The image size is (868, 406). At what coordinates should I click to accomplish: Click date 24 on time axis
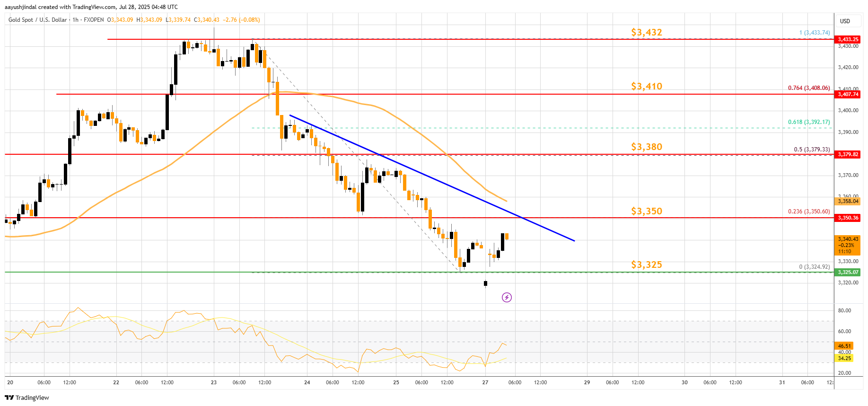307,382
